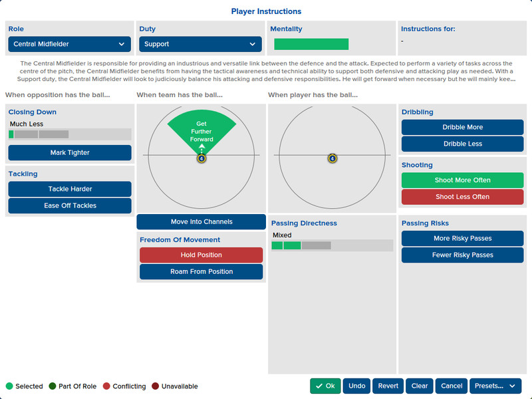Image resolution: width=532 pixels, height=399 pixels.
Task: Enable Move Into Channels instruction
Action: pyautogui.click(x=201, y=221)
